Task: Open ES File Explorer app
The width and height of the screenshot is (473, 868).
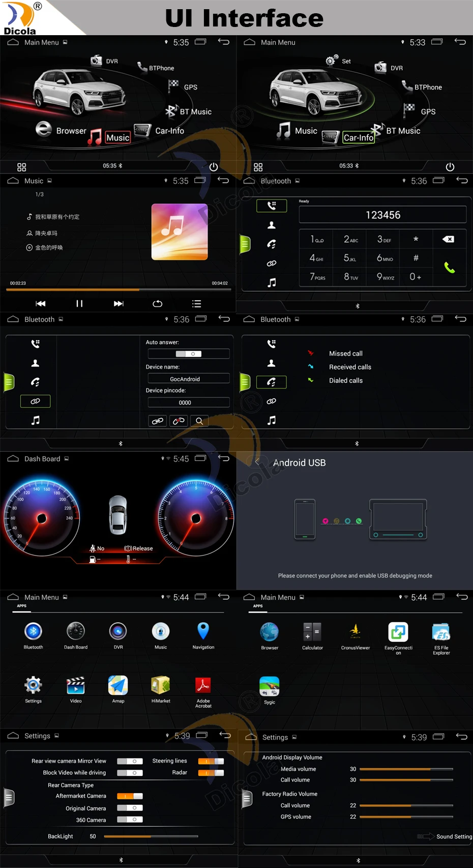Action: coord(441,638)
